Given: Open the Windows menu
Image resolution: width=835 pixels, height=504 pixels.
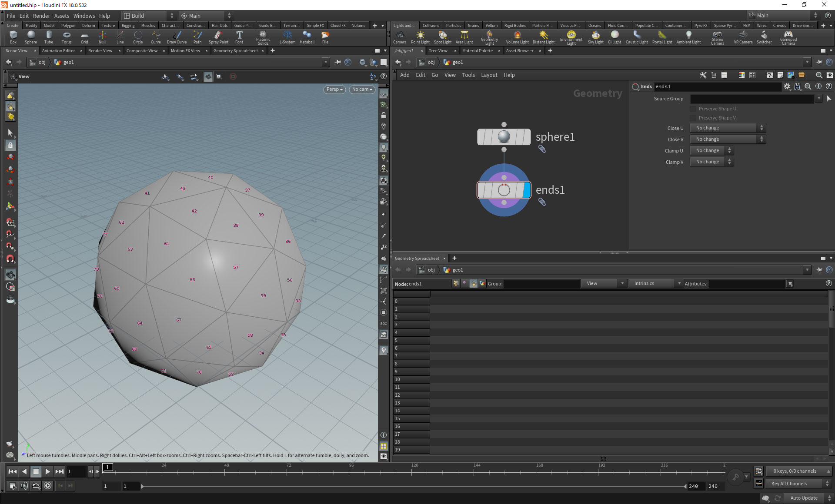Looking at the screenshot, I should 84,16.
